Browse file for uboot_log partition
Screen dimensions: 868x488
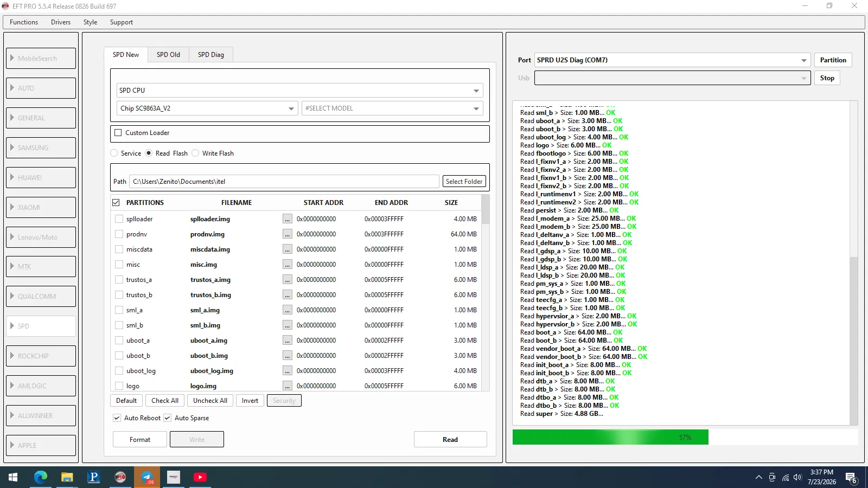tap(288, 371)
